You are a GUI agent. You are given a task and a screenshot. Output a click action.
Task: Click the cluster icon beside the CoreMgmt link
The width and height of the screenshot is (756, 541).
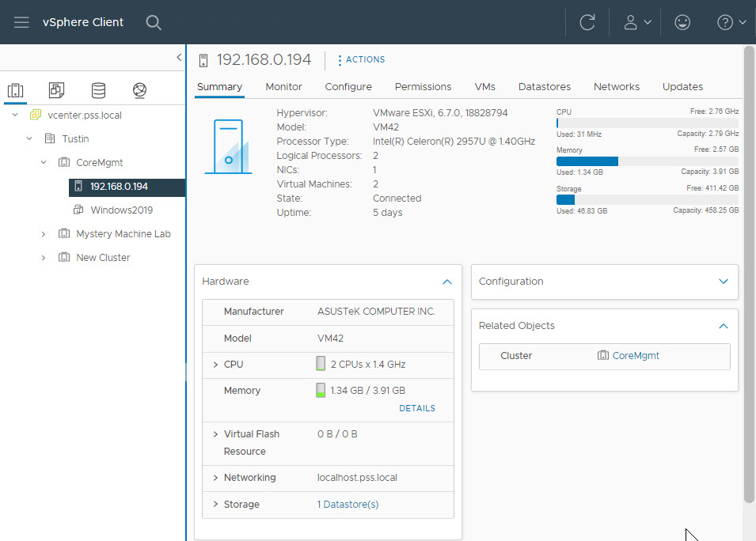click(x=602, y=356)
